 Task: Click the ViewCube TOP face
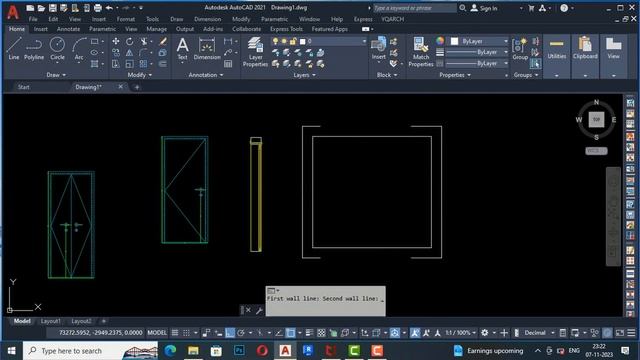pos(596,120)
